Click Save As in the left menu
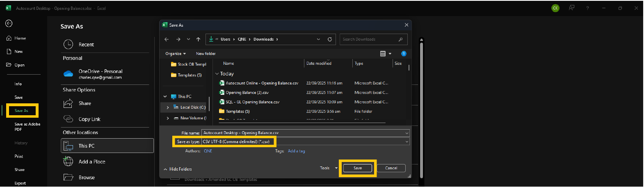 (21, 111)
